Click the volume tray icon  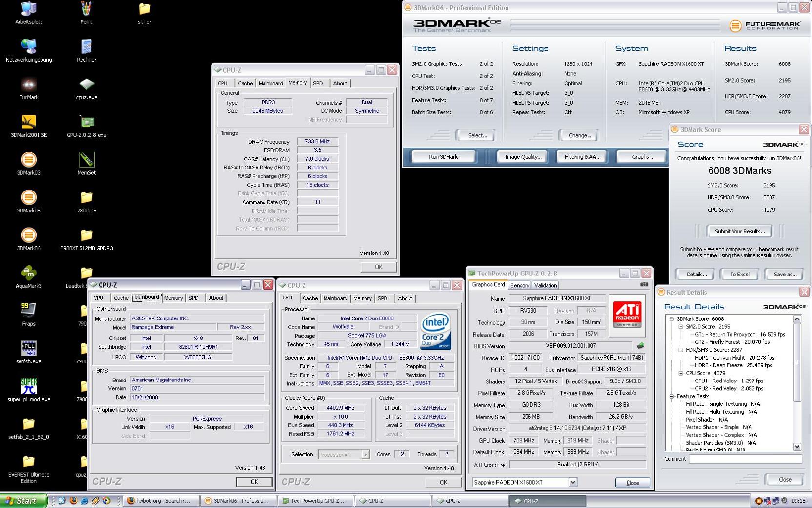click(784, 501)
